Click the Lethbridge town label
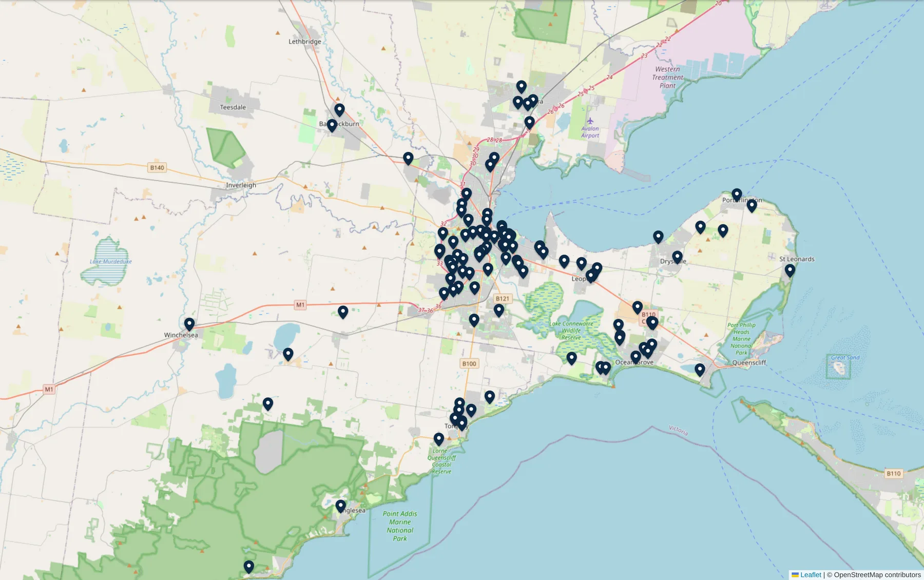Screen dimensions: 924x580 (305, 42)
